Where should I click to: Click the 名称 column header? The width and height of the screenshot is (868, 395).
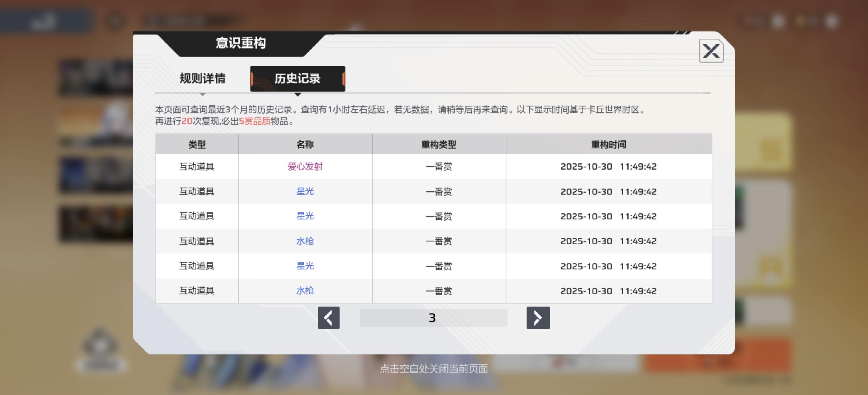305,144
